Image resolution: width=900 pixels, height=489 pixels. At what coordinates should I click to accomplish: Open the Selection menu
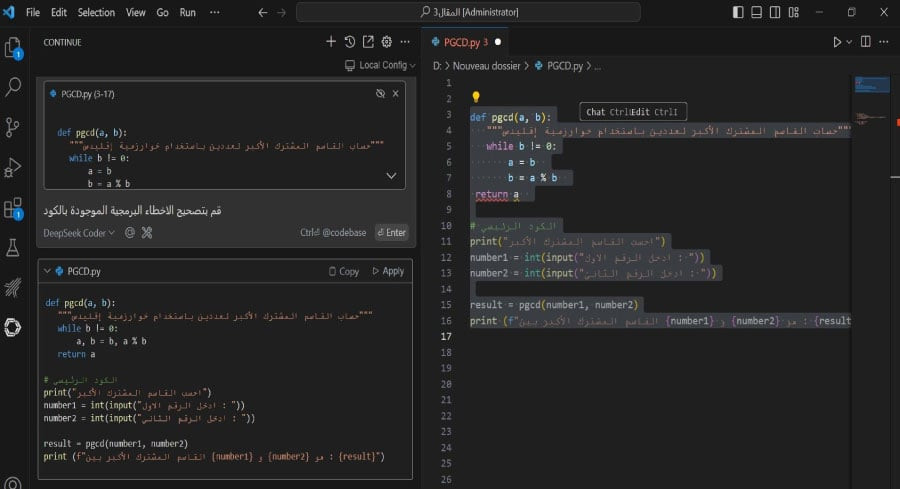tap(96, 12)
